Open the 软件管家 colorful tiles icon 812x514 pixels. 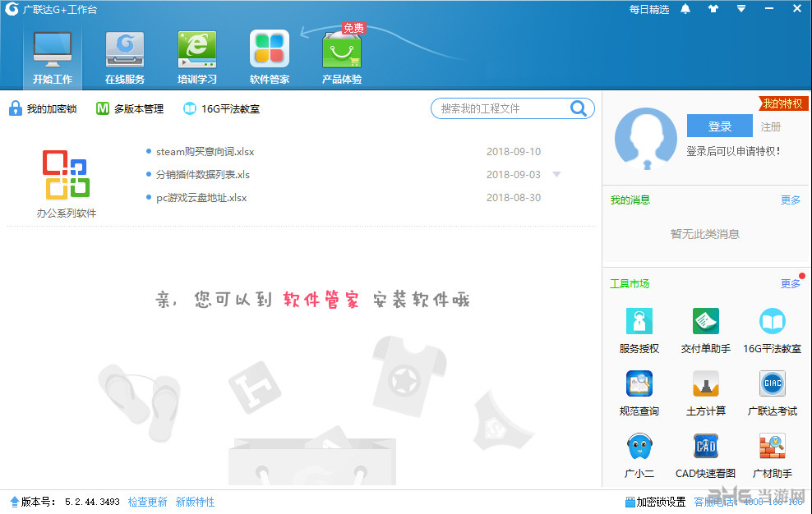[x=270, y=57]
